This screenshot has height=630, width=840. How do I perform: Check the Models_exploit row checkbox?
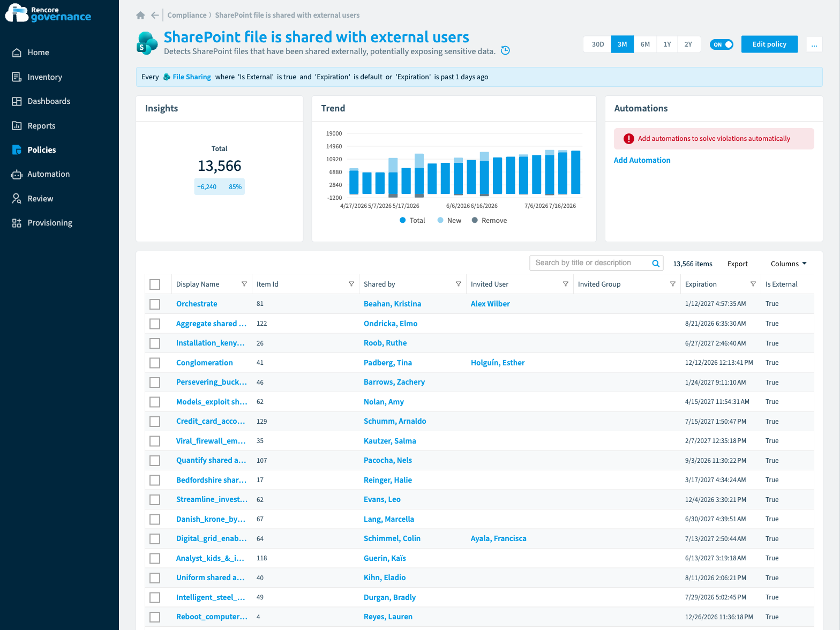point(155,402)
